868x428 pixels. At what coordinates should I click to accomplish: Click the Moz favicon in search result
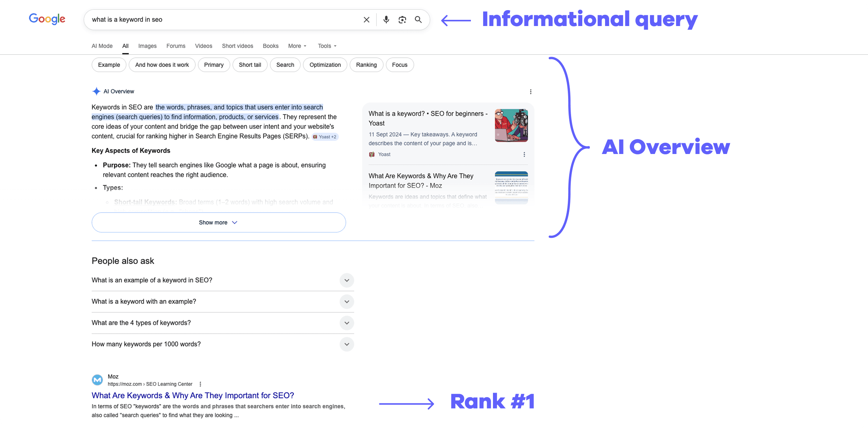point(97,380)
